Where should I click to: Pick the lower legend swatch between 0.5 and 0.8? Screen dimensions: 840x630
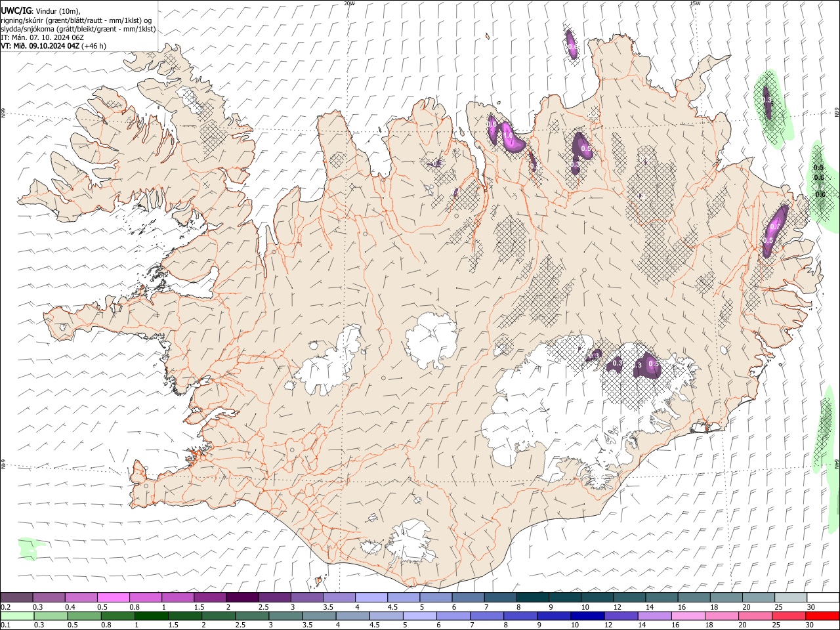tap(84, 616)
